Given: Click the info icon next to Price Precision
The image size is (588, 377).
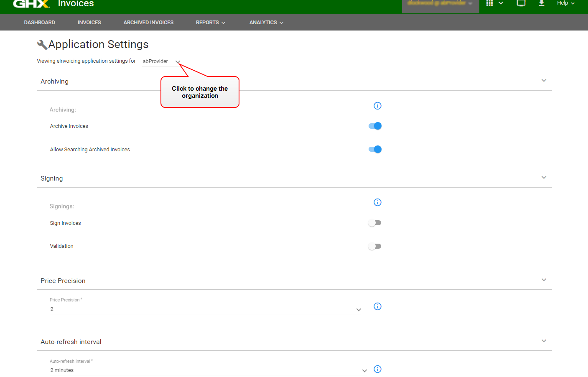Looking at the screenshot, I should point(377,306).
